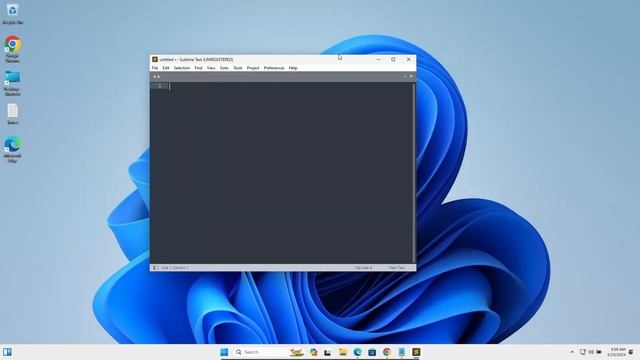The height and width of the screenshot is (360, 640).
Task: Open the Help menu
Action: pos(293,68)
